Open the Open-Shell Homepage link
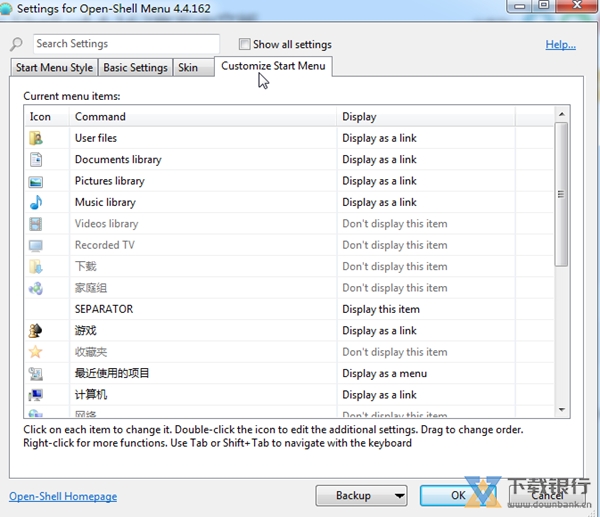Screen dimensions: 600x517 click(63, 496)
